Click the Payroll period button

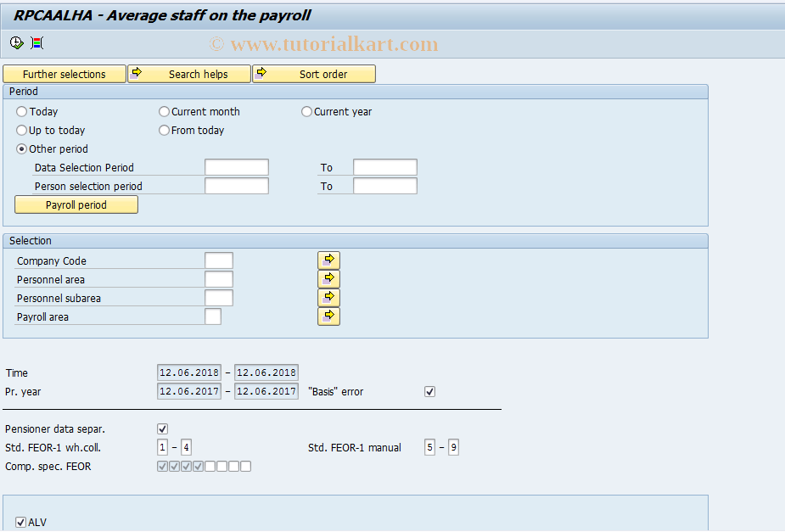coord(76,204)
